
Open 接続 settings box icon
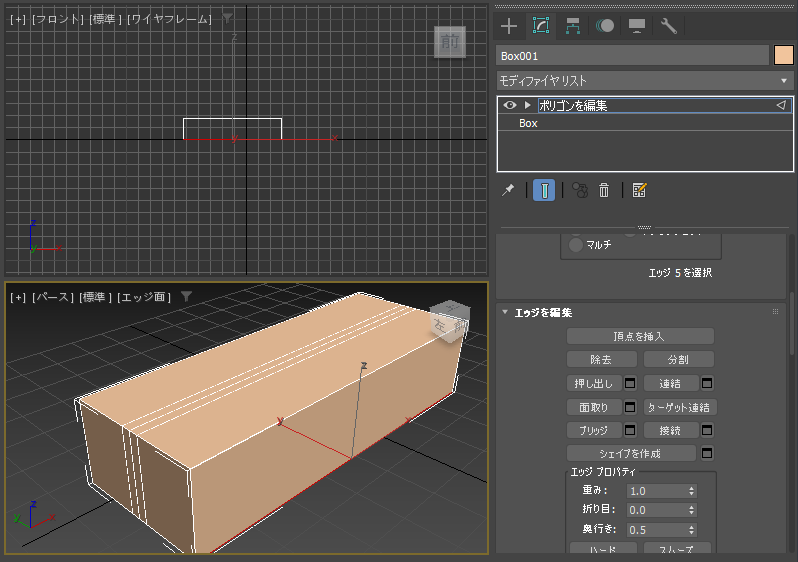coord(707,430)
